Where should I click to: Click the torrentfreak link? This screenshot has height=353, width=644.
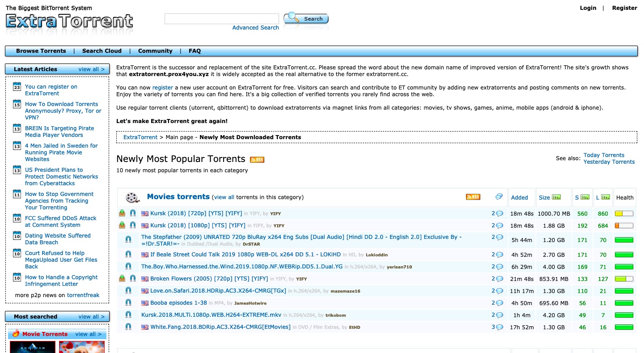(x=83, y=295)
